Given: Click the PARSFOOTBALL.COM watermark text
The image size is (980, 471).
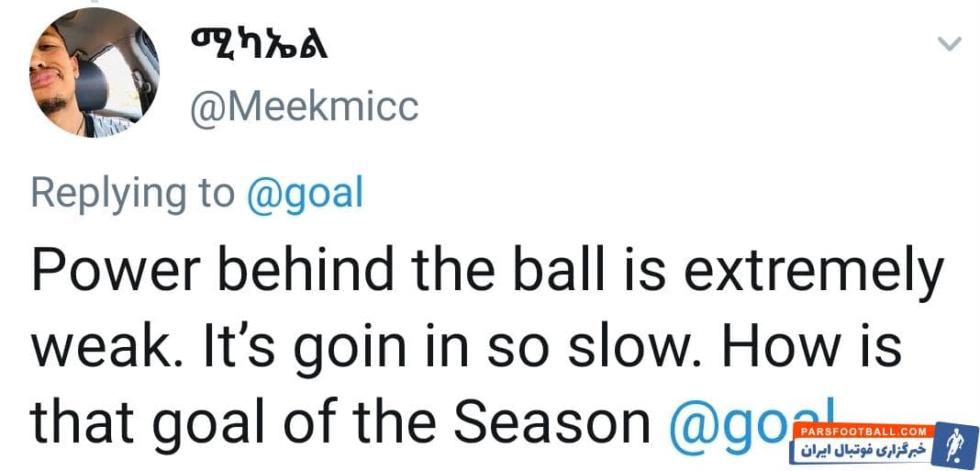Looking at the screenshot, I should 863,432.
